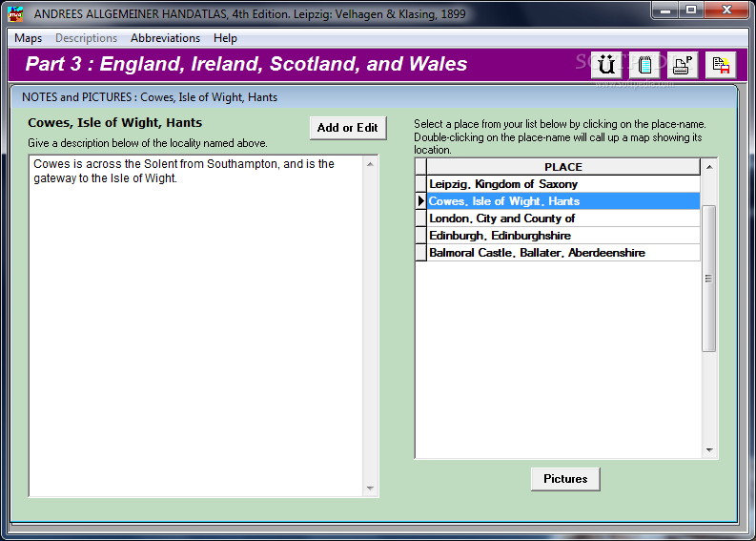
Task: Click the description box scroll down arrow
Action: point(370,488)
